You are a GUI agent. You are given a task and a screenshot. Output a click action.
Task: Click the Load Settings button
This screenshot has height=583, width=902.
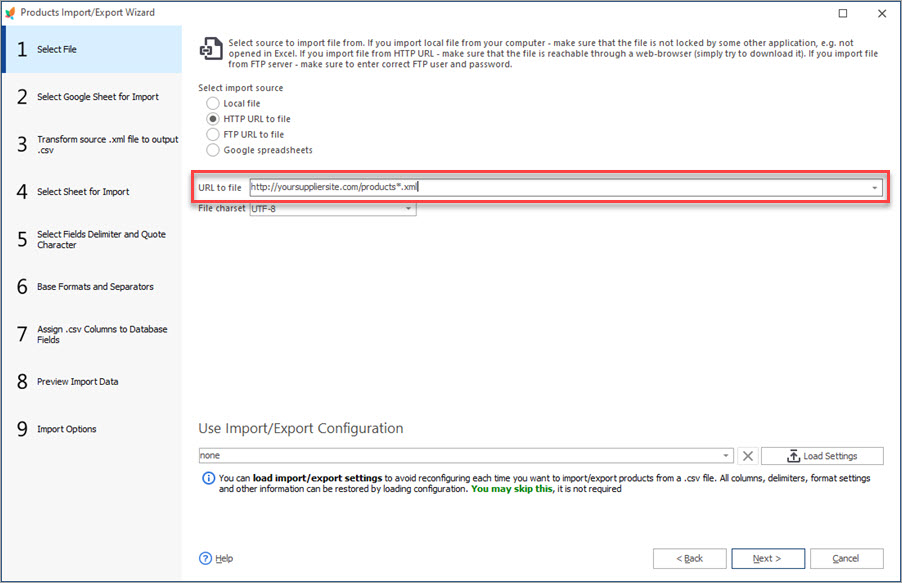pyautogui.click(x=822, y=456)
